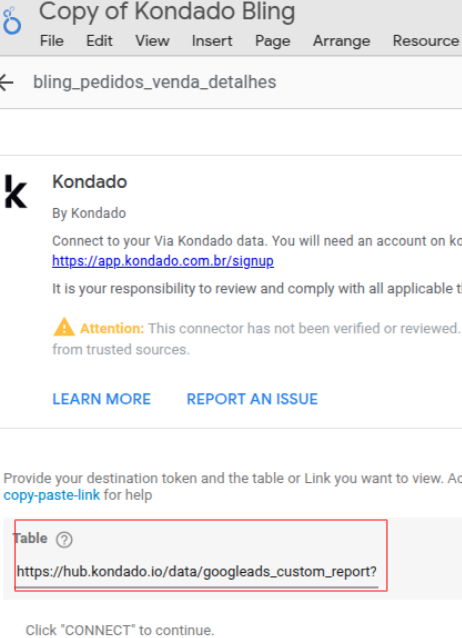The image size is (462, 638).
Task: Click the report title Copy of Kondado Bling
Action: pyautogui.click(x=167, y=11)
